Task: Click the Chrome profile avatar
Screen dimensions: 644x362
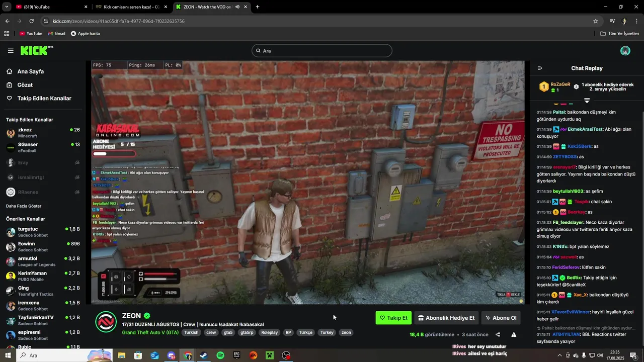Action: tap(624, 21)
